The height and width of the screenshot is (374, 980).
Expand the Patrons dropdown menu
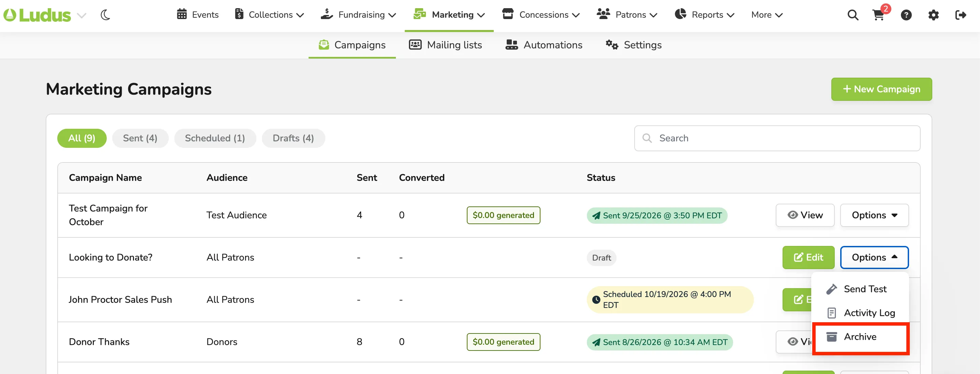(627, 15)
